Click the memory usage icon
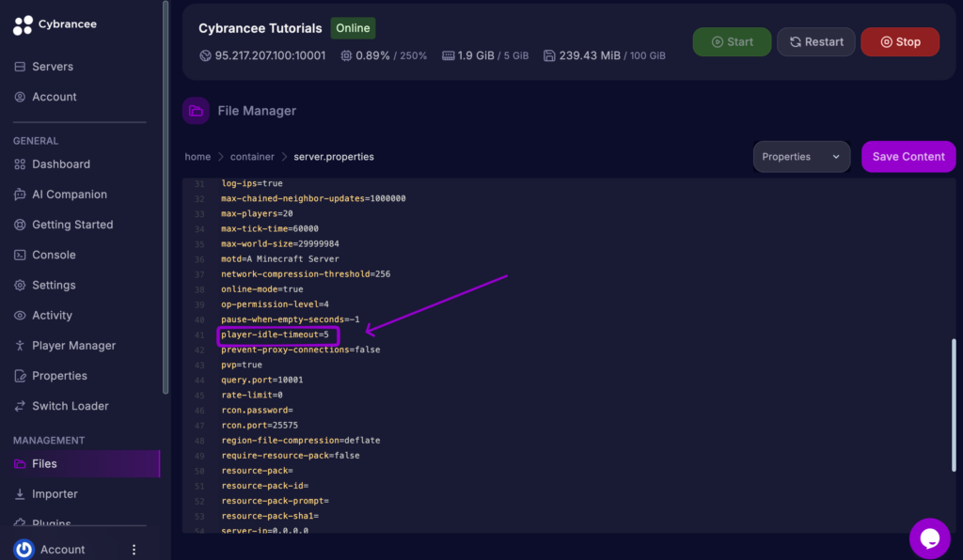Image resolution: width=963 pixels, height=560 pixels. point(449,55)
